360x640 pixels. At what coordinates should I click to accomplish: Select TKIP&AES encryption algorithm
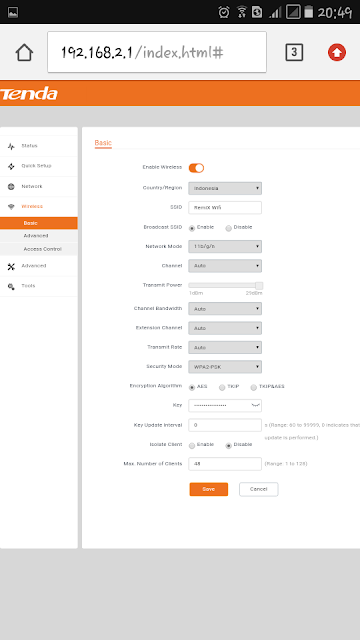(x=254, y=387)
